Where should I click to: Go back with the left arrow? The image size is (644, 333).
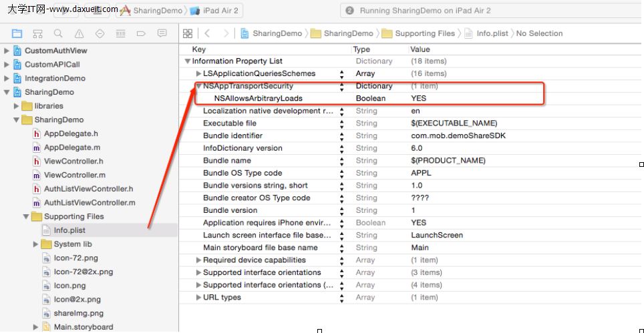coord(208,33)
